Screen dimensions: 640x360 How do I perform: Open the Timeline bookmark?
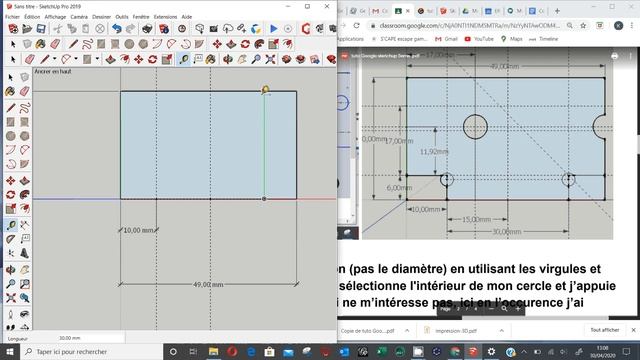click(543, 39)
